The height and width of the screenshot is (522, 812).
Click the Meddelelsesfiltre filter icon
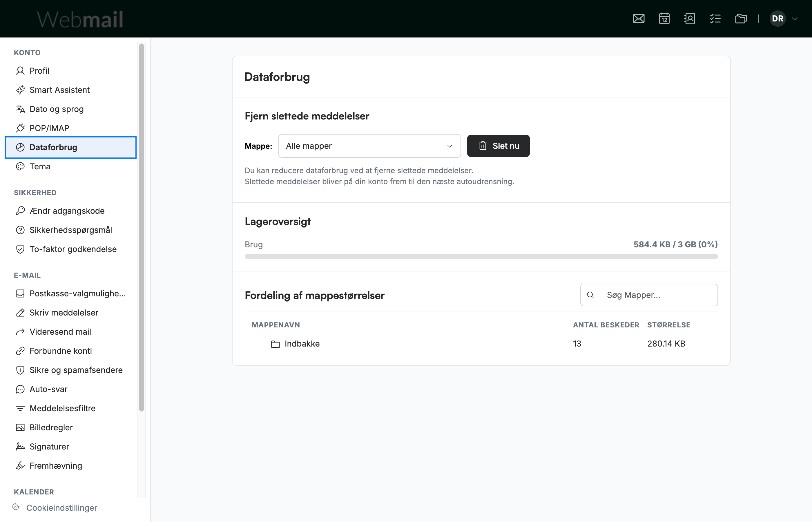pyautogui.click(x=20, y=408)
